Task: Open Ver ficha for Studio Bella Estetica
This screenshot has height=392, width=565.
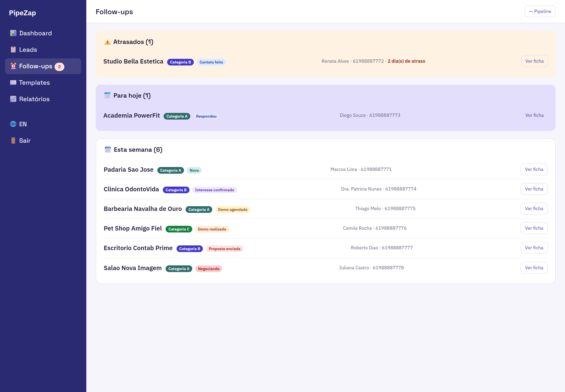Action: pos(535,61)
